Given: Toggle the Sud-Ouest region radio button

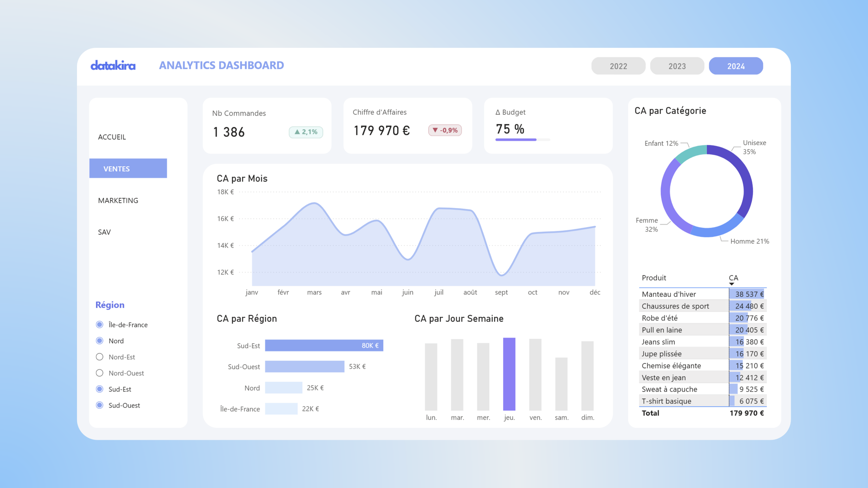Looking at the screenshot, I should pyautogui.click(x=99, y=405).
